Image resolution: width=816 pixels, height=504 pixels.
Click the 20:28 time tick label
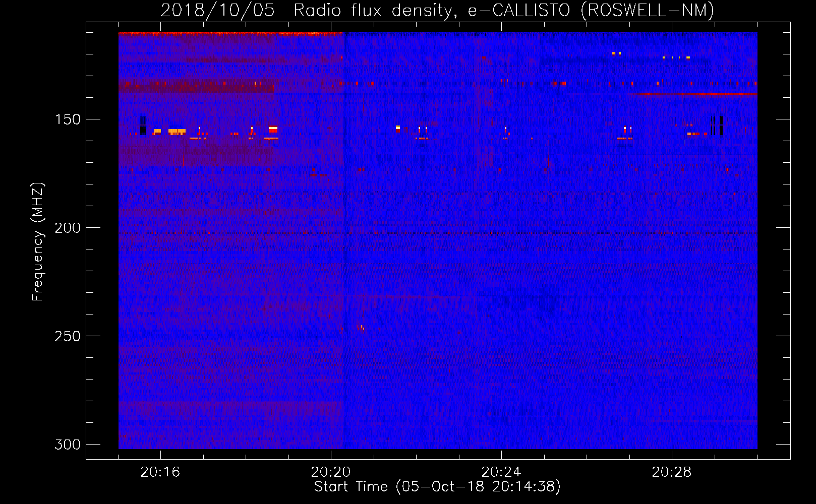point(672,472)
